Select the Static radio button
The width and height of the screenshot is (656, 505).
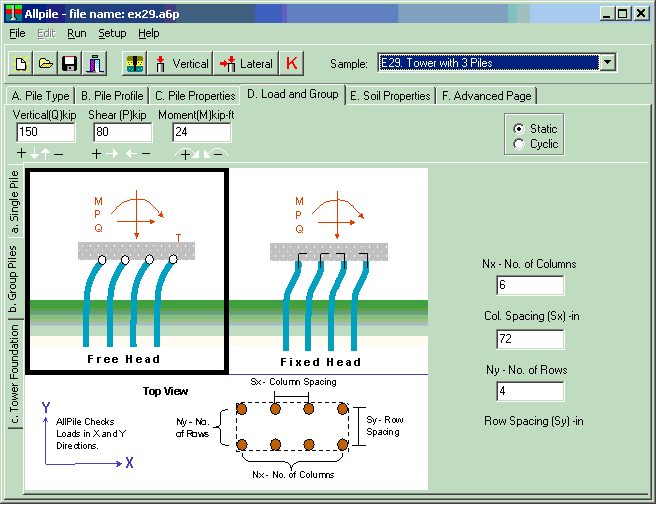(518, 129)
